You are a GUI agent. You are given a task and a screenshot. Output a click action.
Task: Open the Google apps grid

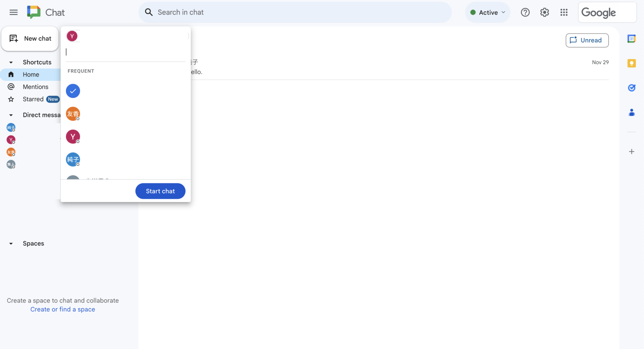(x=564, y=12)
